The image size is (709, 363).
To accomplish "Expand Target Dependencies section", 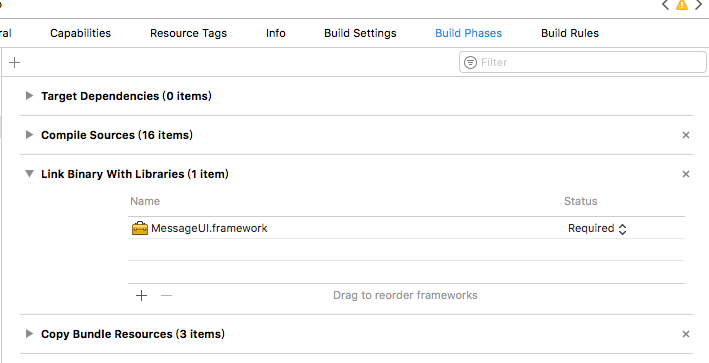I will [29, 96].
